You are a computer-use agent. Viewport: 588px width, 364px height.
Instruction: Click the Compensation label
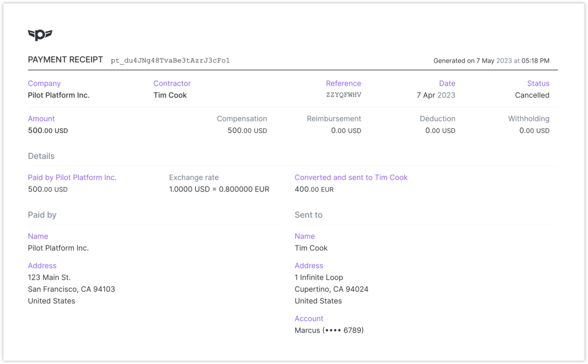coord(242,119)
